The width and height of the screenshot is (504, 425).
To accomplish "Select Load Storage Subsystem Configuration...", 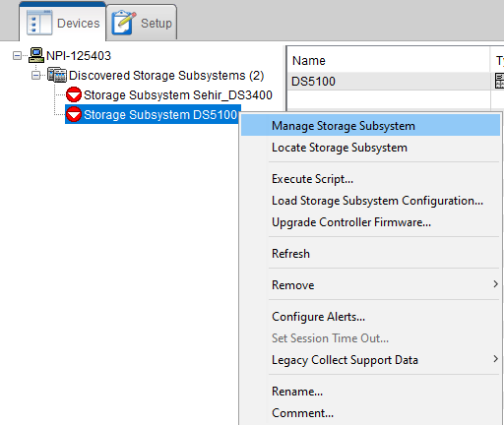I will coord(370,201).
